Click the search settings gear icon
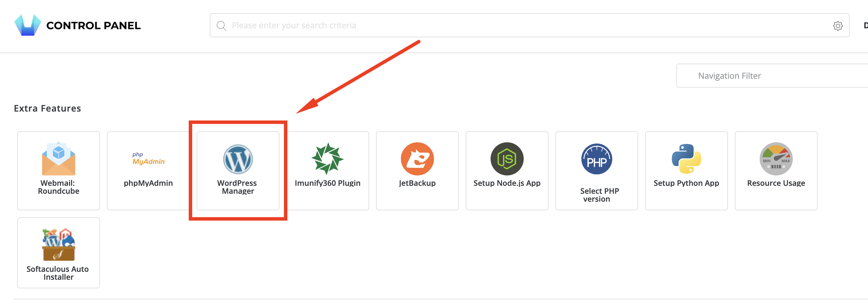This screenshot has height=306, width=868. pos(838,26)
